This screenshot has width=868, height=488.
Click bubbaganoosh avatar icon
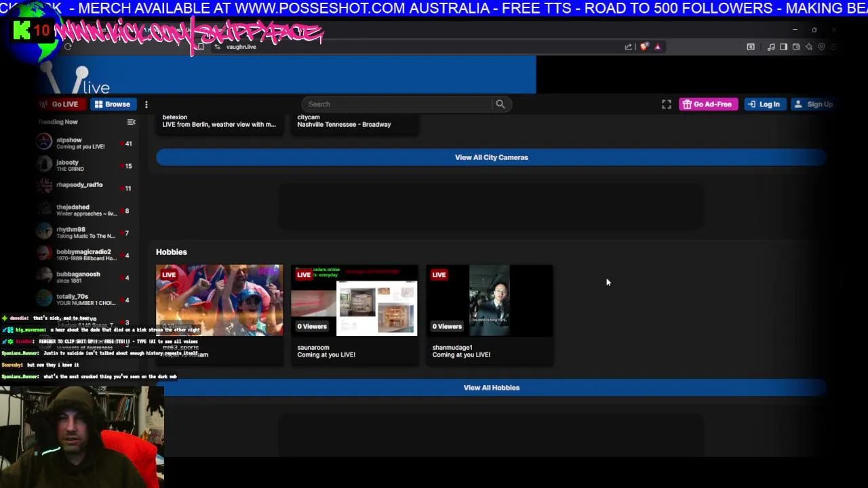tap(44, 275)
